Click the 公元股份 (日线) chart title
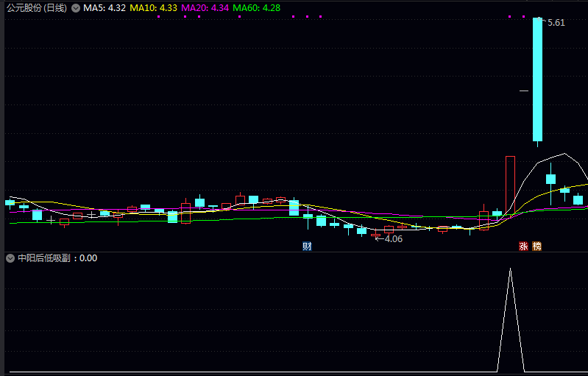The width and height of the screenshot is (588, 376). 36,8
